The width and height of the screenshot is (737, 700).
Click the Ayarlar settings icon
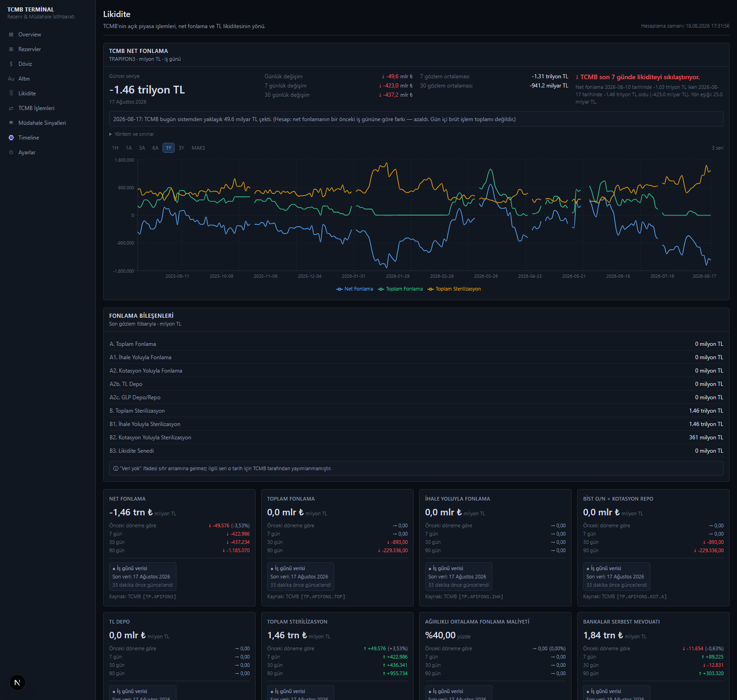[11, 152]
